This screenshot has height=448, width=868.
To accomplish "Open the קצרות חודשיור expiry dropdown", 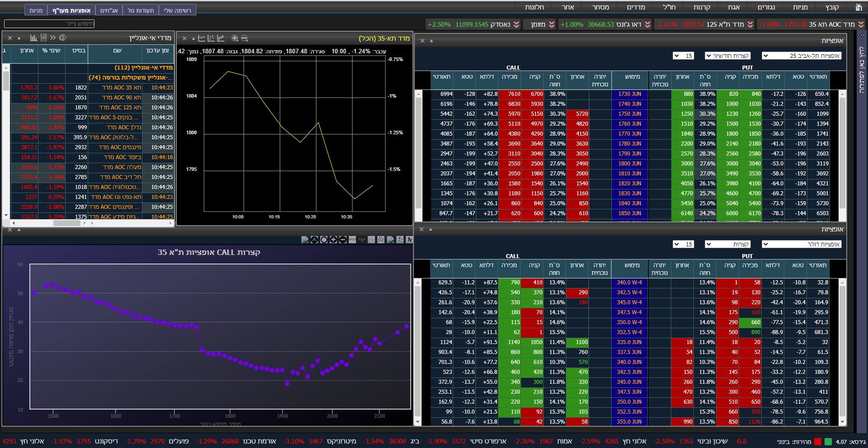I will click(727, 56).
